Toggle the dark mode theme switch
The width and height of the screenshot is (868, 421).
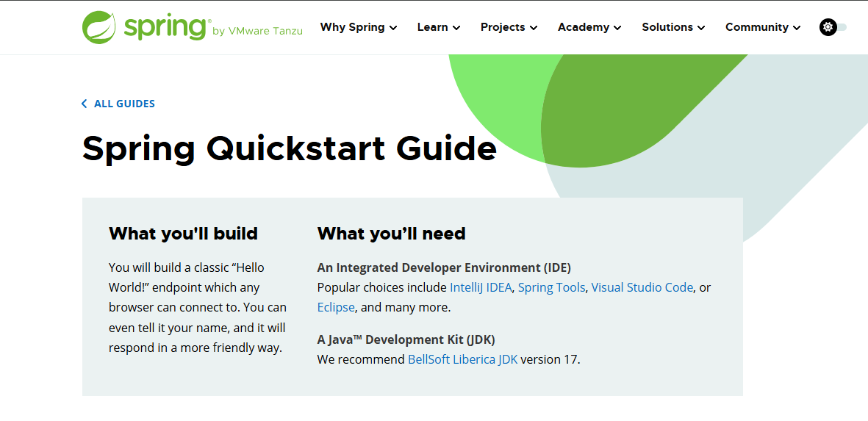[833, 27]
